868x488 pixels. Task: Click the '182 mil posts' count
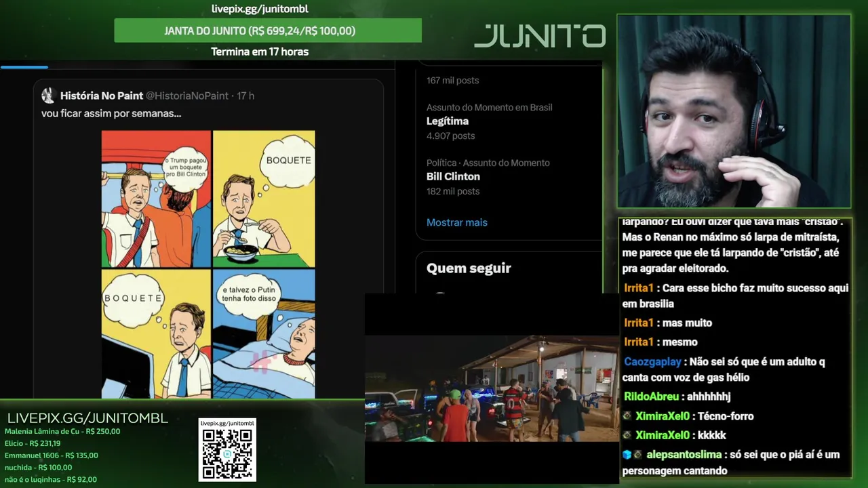coord(453,191)
